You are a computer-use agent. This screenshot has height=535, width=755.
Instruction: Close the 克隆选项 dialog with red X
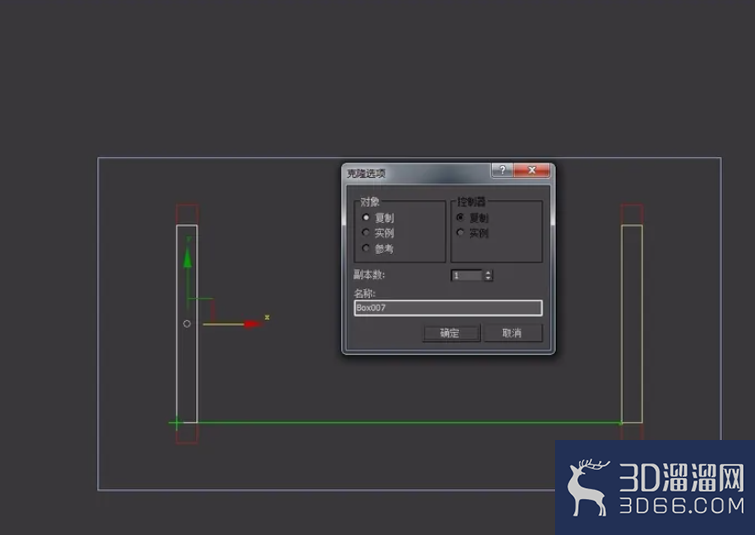pyautogui.click(x=532, y=170)
